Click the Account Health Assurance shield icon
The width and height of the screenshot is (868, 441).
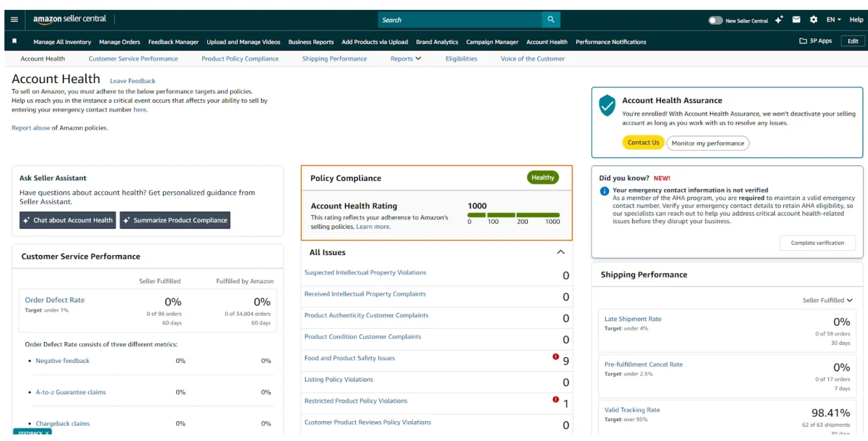point(607,105)
